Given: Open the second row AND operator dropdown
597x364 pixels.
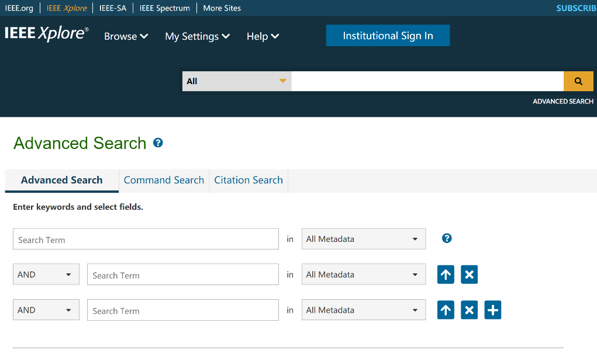Looking at the screenshot, I should tap(46, 275).
